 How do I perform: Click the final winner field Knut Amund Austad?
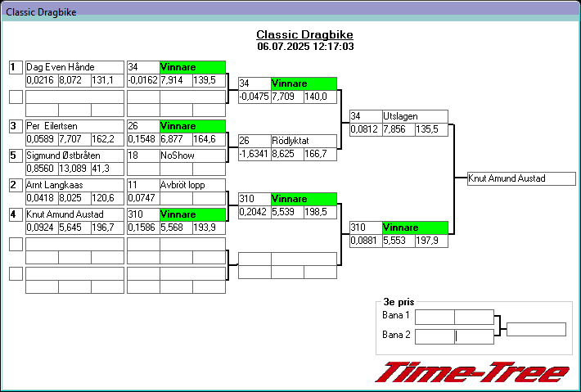(x=522, y=178)
